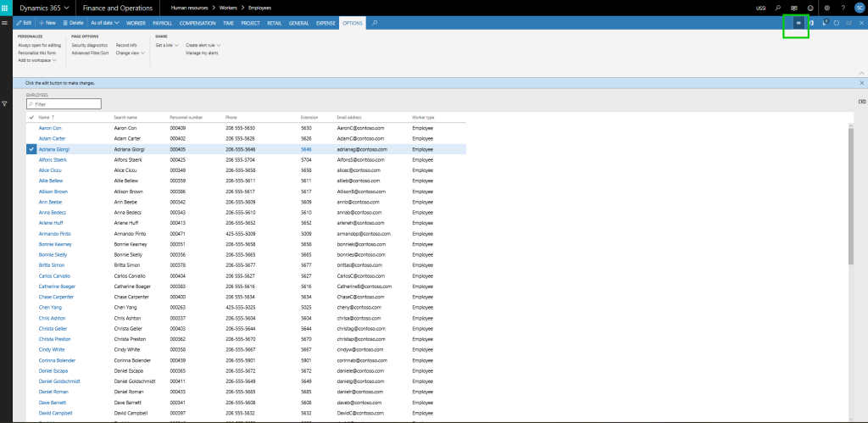Open David Campbell employee link
This screenshot has height=423, width=868.
click(55, 413)
